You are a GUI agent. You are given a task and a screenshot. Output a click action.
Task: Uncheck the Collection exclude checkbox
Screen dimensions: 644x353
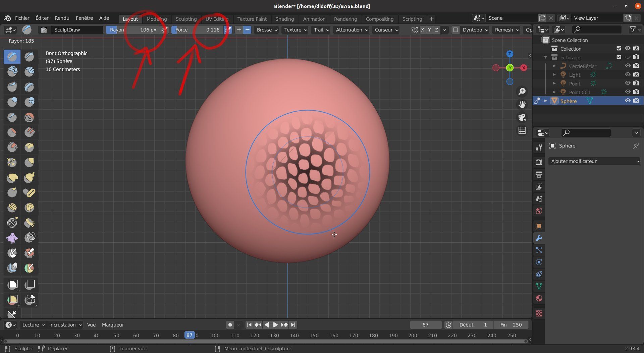coord(619,49)
